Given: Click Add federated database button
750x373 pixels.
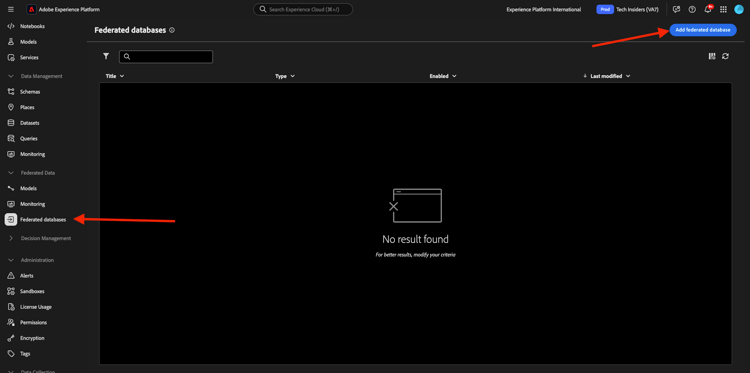Looking at the screenshot, I should [703, 30].
